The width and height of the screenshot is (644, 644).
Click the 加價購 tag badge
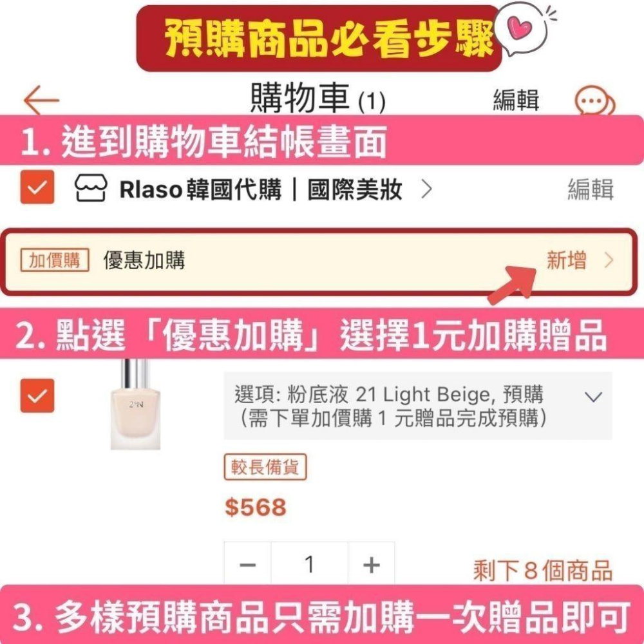tap(55, 260)
